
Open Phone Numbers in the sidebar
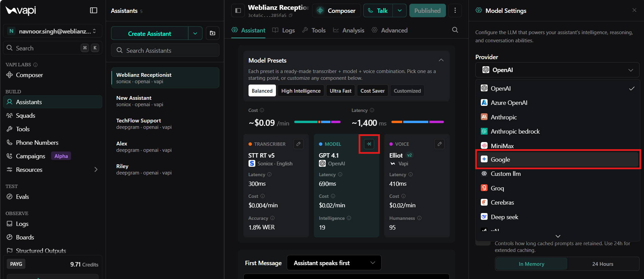52,143
